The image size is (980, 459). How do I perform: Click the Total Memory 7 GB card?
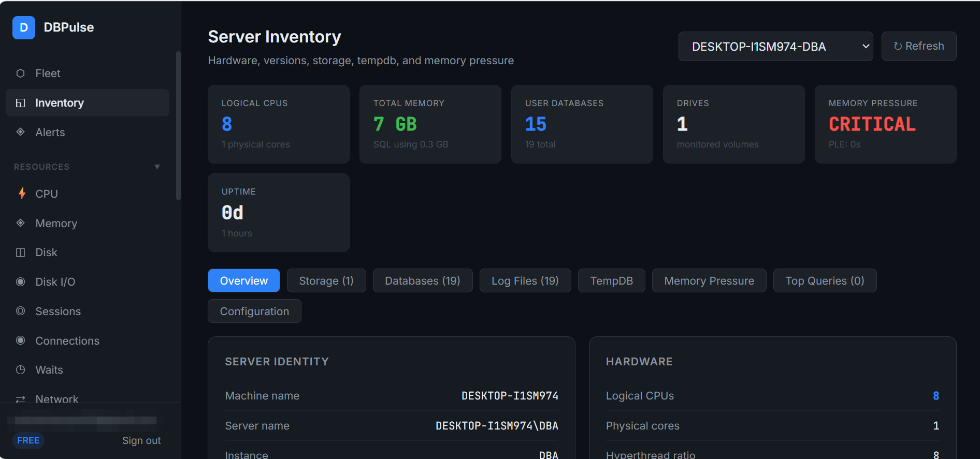point(430,124)
